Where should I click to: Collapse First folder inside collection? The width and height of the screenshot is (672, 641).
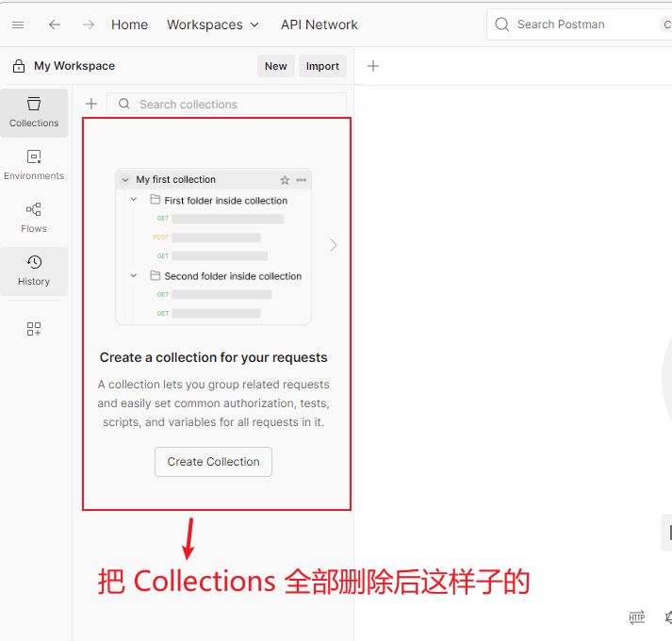134,200
